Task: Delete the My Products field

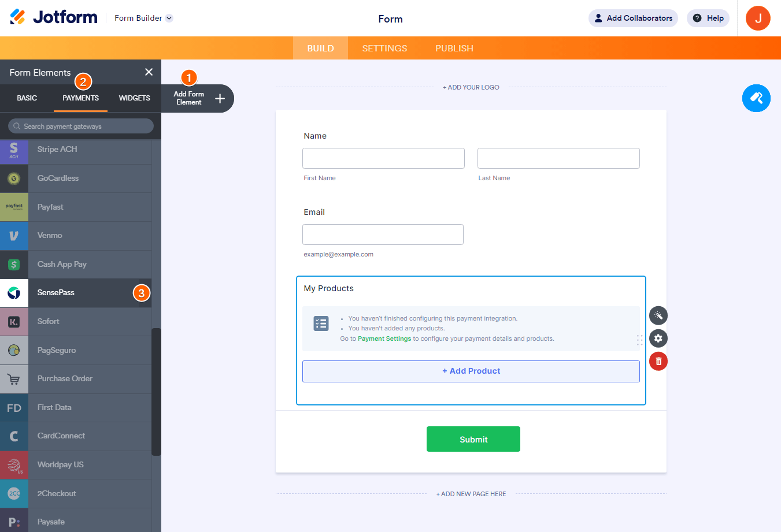Action: pos(658,362)
